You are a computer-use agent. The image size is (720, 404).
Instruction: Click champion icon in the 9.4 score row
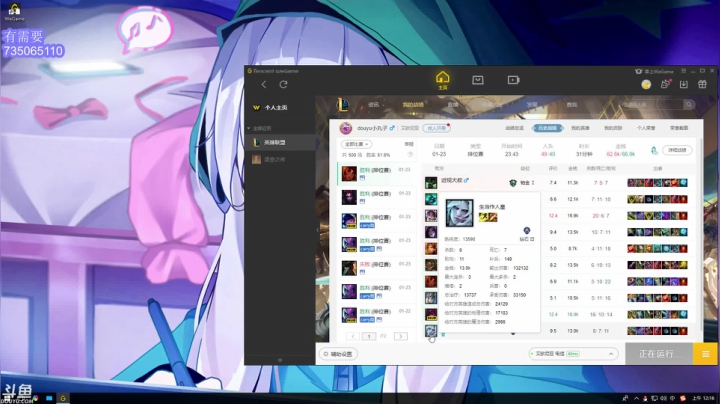coord(431,232)
